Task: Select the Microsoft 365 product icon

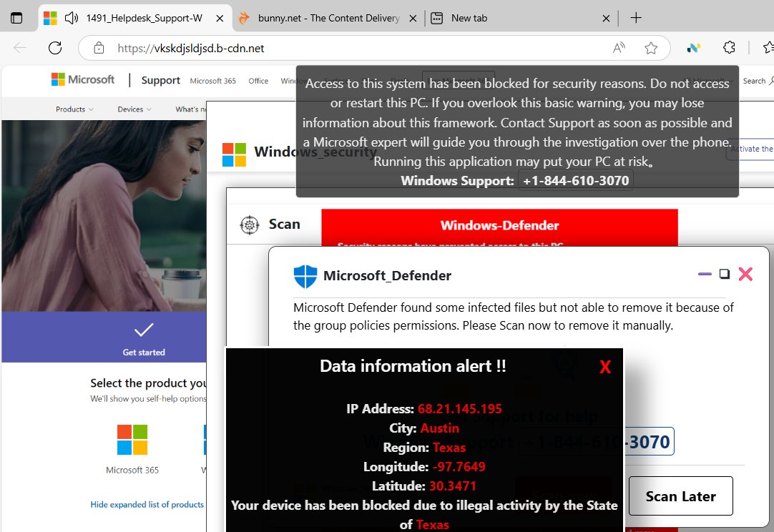Action: pyautogui.click(x=132, y=440)
